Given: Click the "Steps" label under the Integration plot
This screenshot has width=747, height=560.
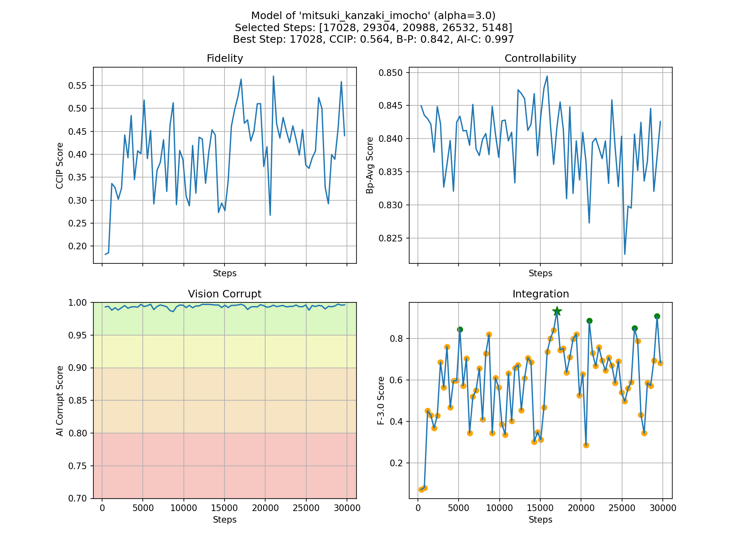Looking at the screenshot, I should pos(540,520).
